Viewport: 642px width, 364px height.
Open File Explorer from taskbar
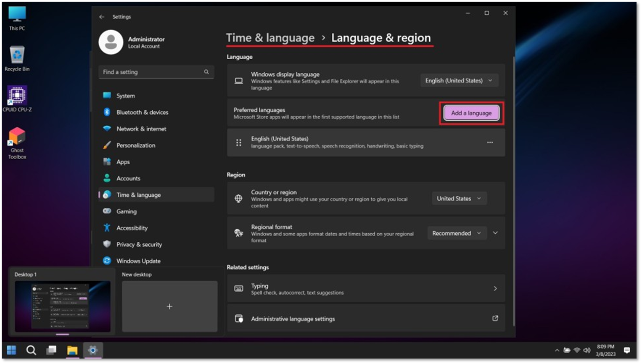click(x=72, y=350)
